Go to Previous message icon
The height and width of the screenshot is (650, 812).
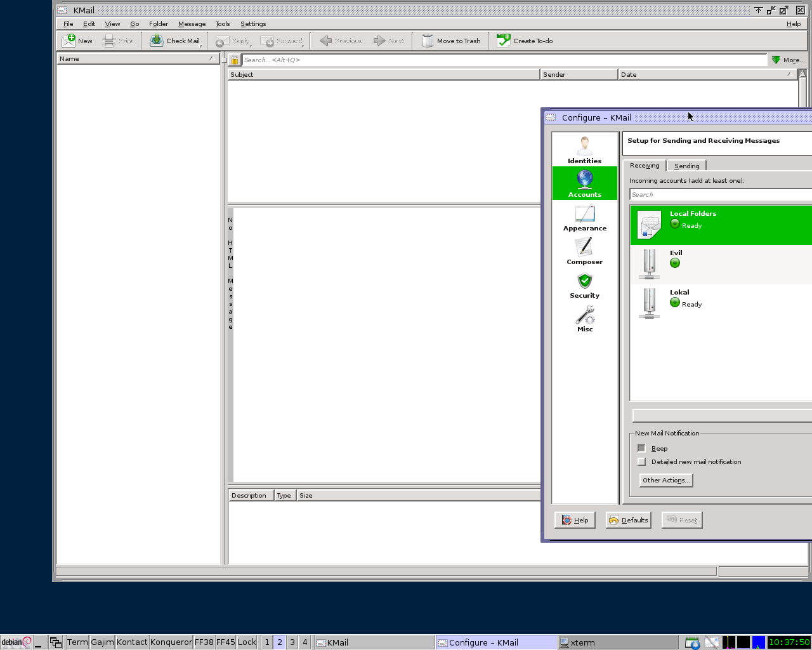coord(326,41)
